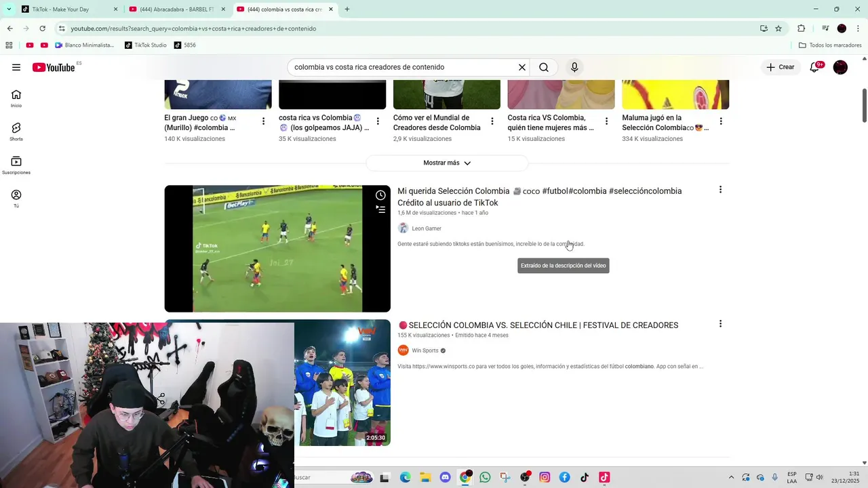Viewport: 868px width, 488px height.
Task: Open options for Maluma jugó short
Action: [x=721, y=121]
